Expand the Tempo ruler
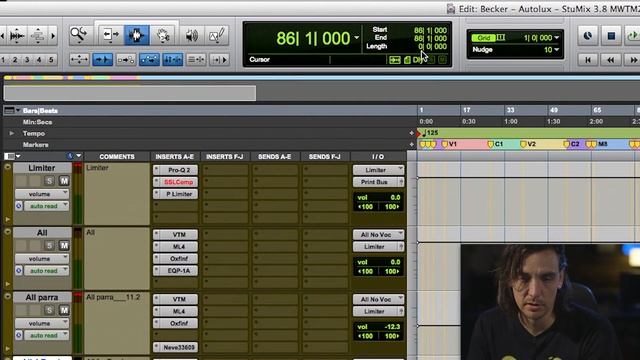Image resolution: width=640 pixels, height=360 pixels. (x=11, y=133)
